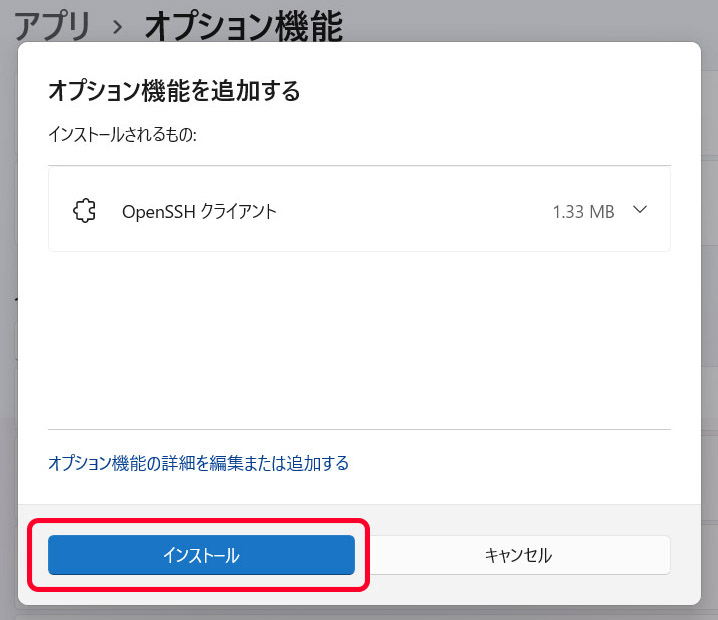Click the blue インストール button
This screenshot has height=620, width=718.
(x=201, y=555)
